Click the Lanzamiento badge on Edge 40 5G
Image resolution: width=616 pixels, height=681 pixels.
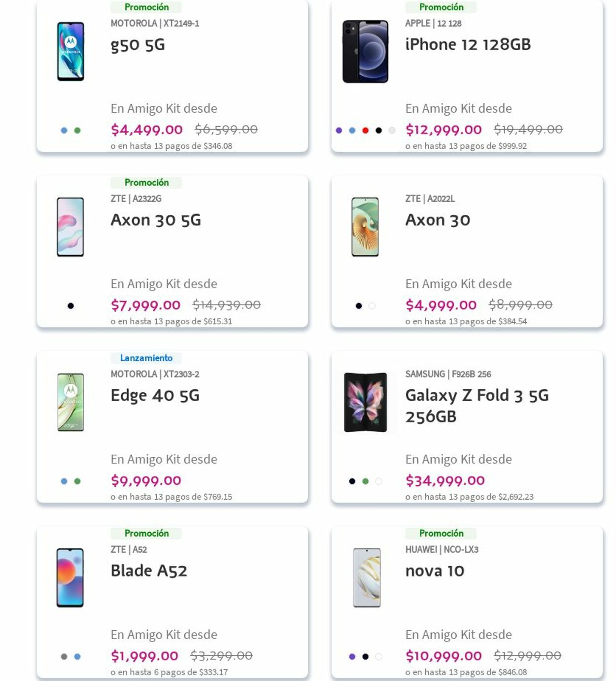pyautogui.click(x=147, y=358)
